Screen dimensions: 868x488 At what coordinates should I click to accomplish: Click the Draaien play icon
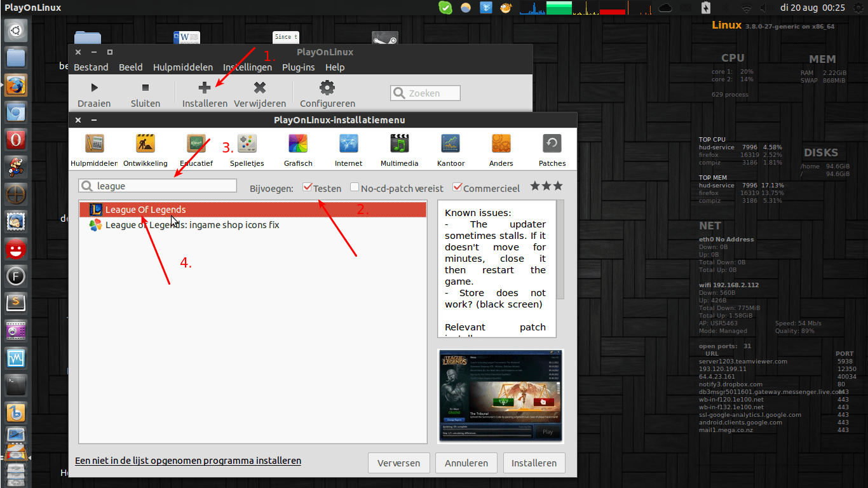point(95,88)
